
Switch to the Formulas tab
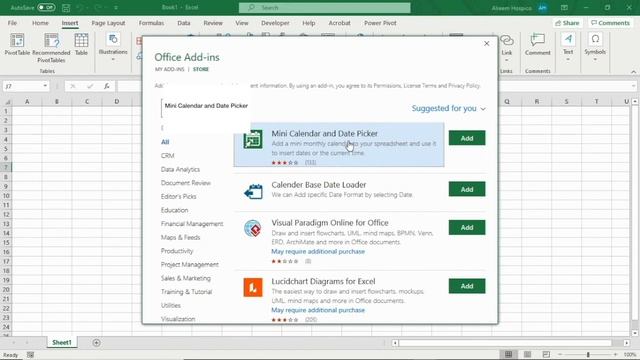pos(151,23)
